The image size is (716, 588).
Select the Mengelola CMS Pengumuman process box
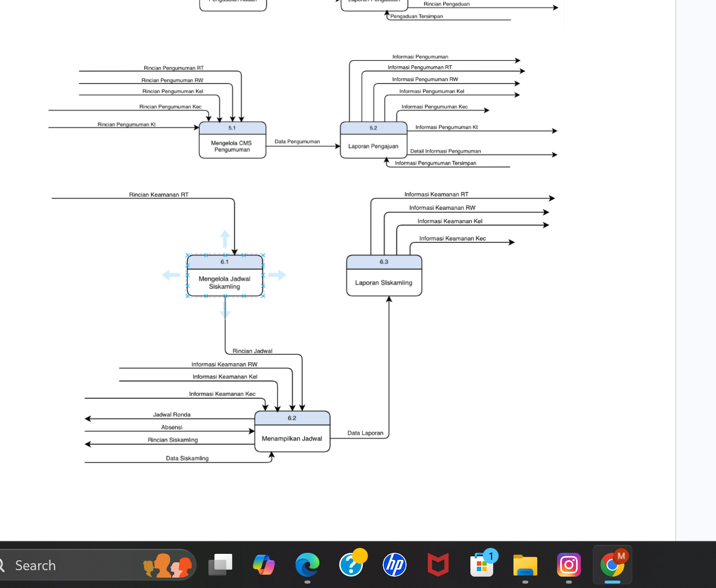pos(232,146)
